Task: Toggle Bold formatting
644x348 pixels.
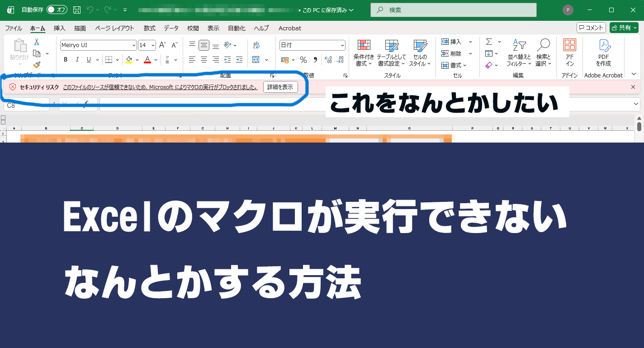Action: [x=66, y=60]
